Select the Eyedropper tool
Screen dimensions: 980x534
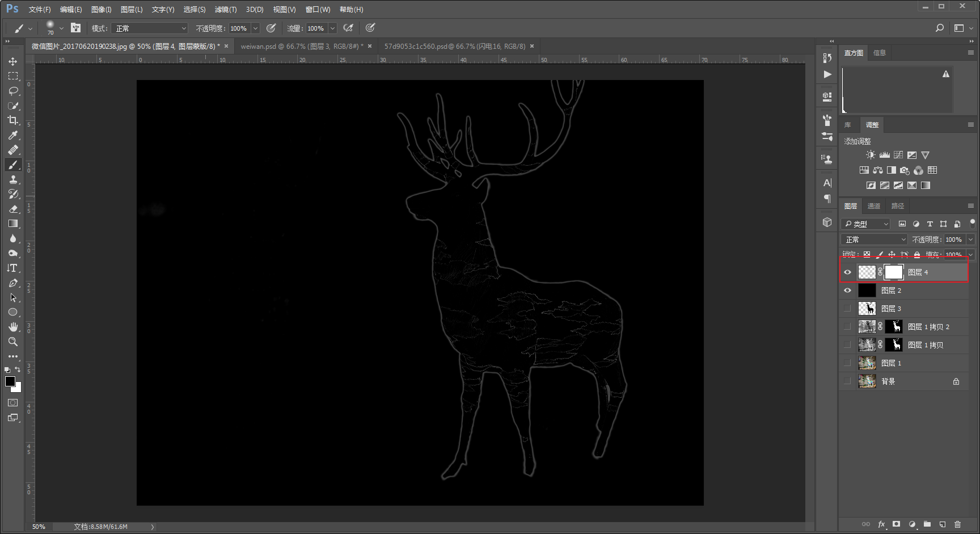[13, 135]
